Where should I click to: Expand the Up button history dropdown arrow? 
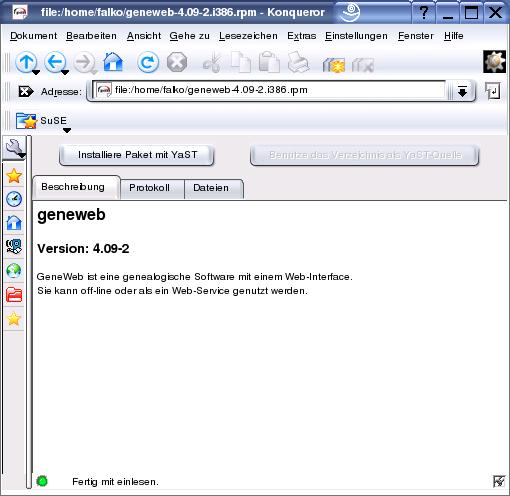(x=36, y=72)
